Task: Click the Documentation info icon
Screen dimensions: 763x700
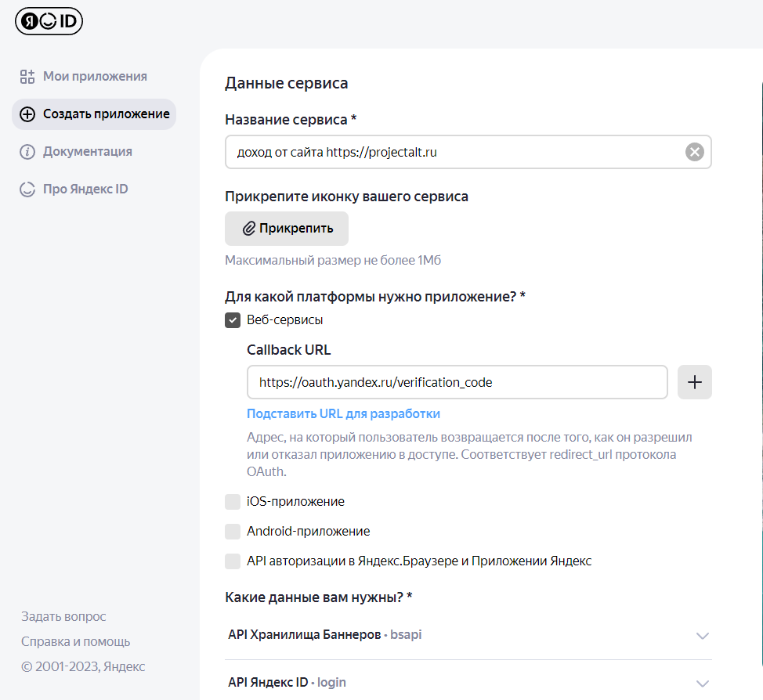Action: (x=27, y=152)
